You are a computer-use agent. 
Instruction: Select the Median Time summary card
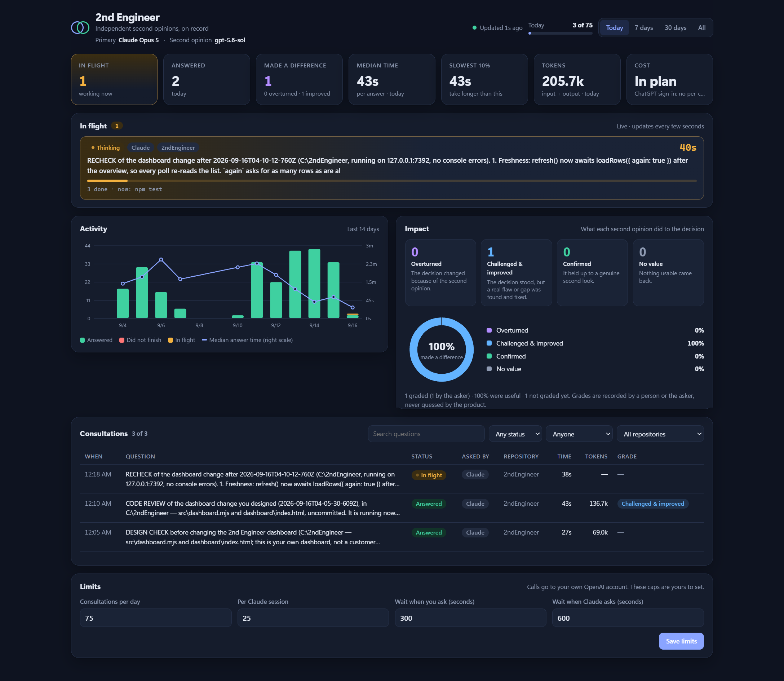[391, 79]
